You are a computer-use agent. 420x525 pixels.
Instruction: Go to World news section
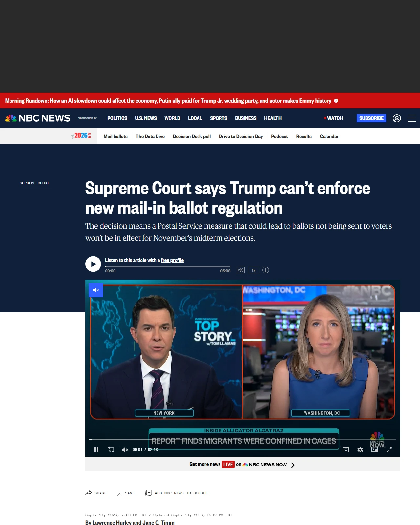172,118
